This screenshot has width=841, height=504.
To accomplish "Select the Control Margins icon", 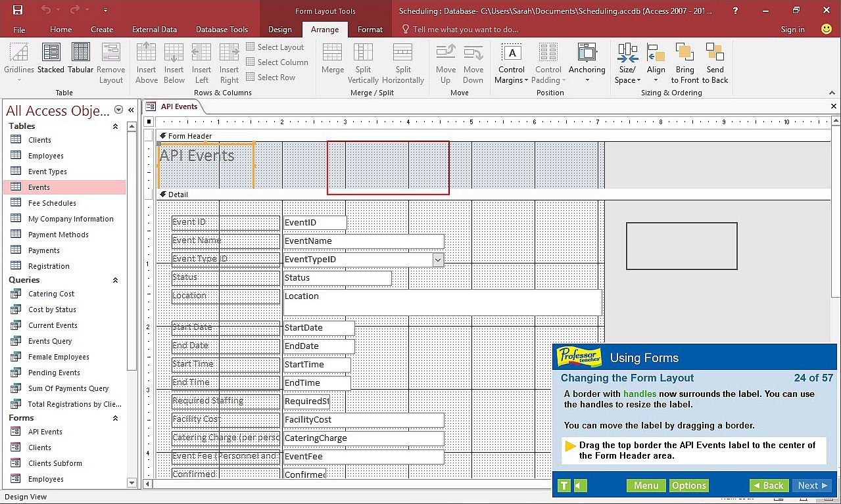I will 512,53.
